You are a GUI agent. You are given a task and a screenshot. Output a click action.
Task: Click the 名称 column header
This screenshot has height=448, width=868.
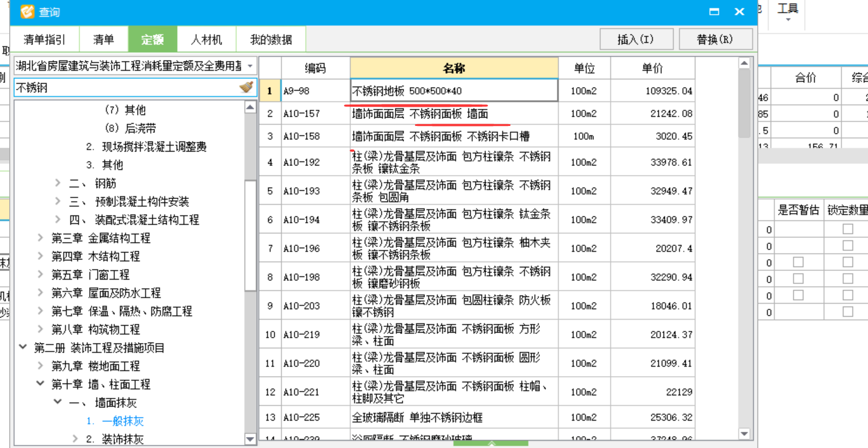[454, 68]
